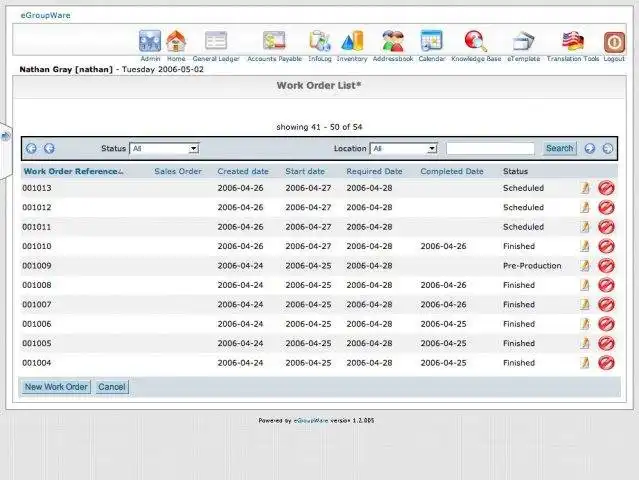Jump to first page arrow
This screenshot has width=639, height=480.
pyautogui.click(x=31, y=148)
